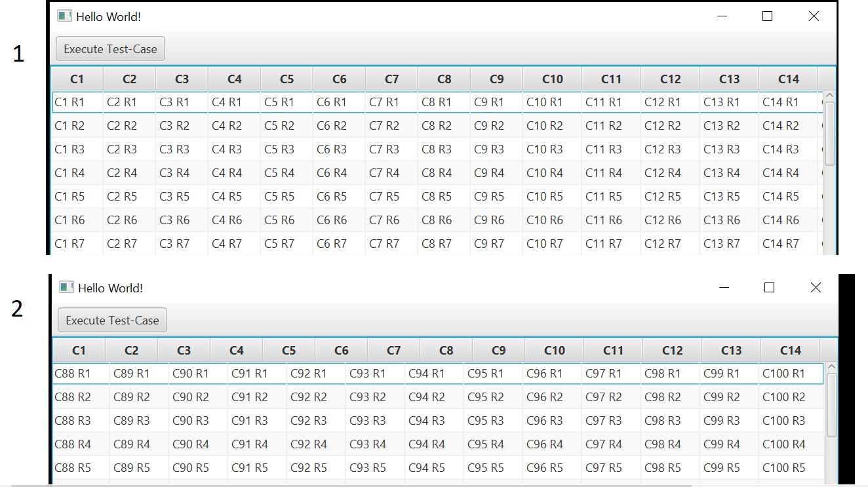Viewport: 868px width, 487px height.
Task: Click the C12 column header above C12 R1
Action: coord(670,79)
